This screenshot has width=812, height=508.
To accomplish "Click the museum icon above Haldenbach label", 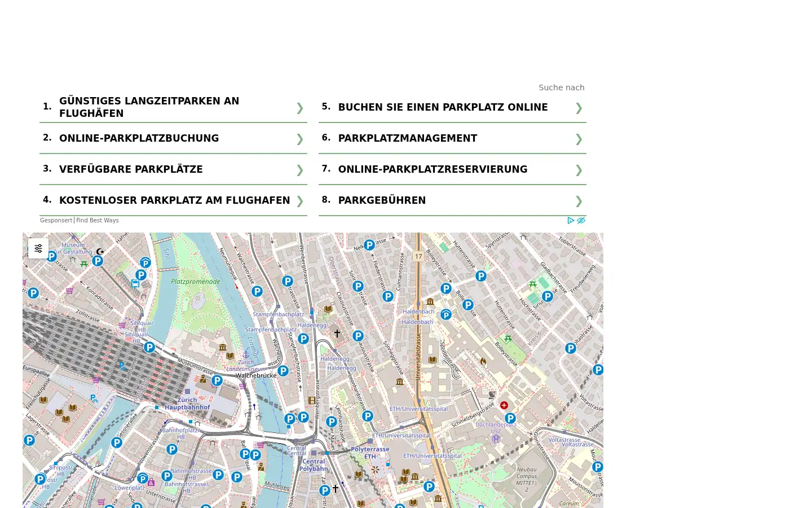I will tap(430, 301).
